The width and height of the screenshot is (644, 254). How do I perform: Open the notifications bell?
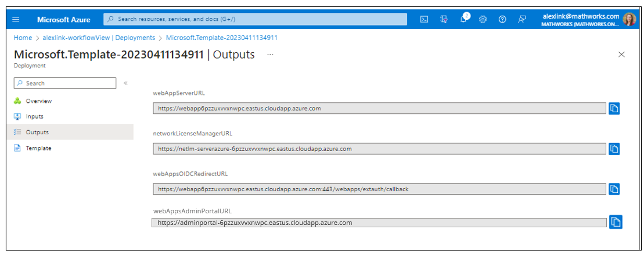point(464,19)
